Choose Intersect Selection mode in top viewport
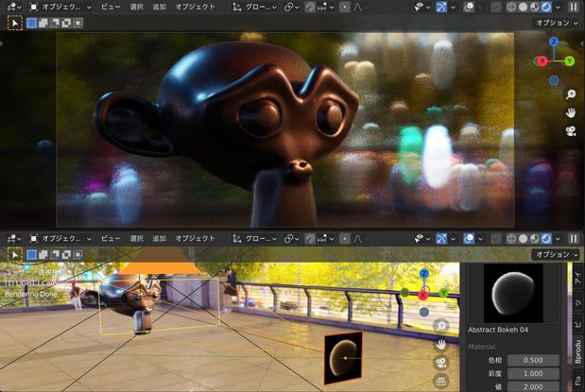This screenshot has height=392, width=585. click(78, 23)
